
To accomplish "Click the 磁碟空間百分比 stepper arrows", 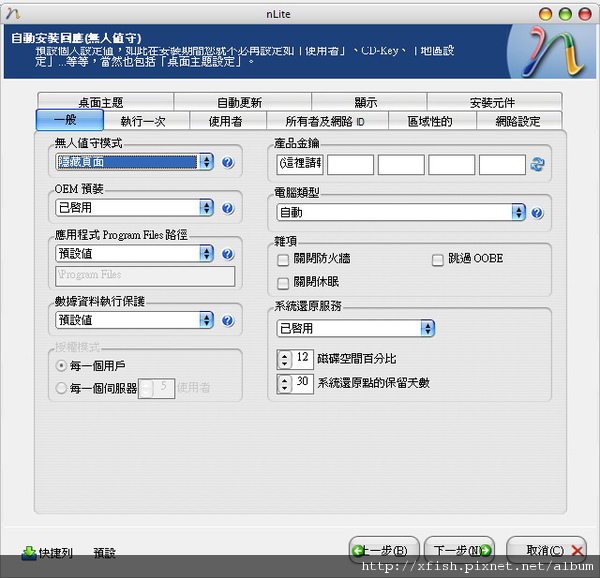I will 284,359.
